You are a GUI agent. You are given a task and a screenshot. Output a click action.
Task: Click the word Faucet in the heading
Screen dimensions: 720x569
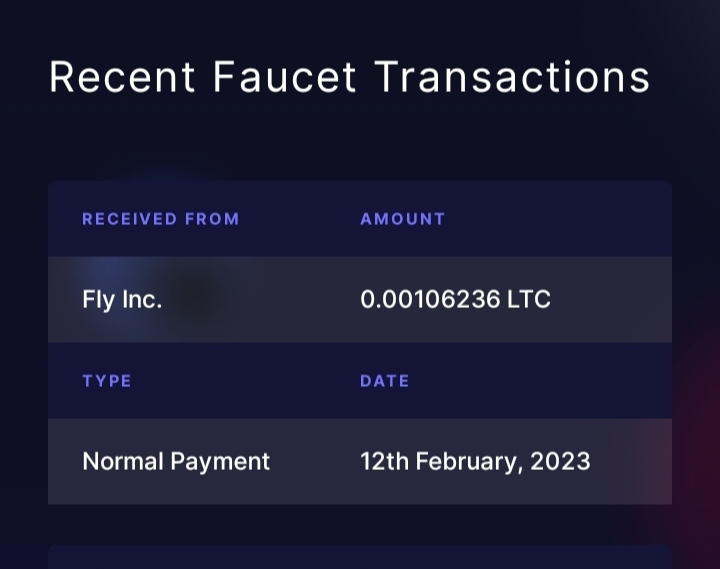(x=285, y=77)
